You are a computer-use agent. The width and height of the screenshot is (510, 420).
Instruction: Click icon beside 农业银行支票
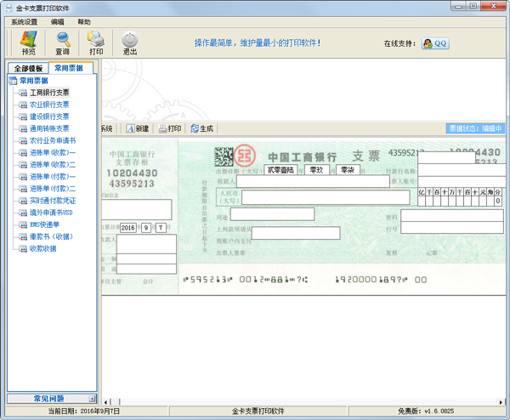pos(23,105)
